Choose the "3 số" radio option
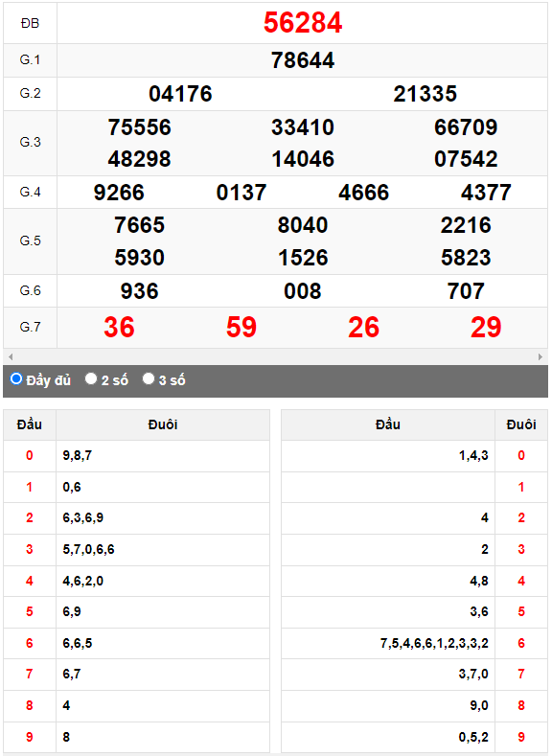Image resolution: width=552 pixels, height=756 pixels. pyautogui.click(x=149, y=379)
